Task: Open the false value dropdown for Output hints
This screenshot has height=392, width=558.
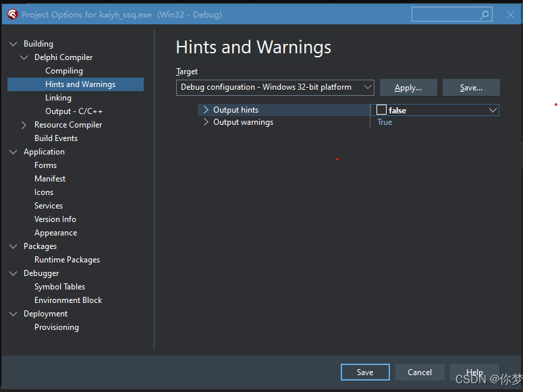Action: [x=493, y=109]
